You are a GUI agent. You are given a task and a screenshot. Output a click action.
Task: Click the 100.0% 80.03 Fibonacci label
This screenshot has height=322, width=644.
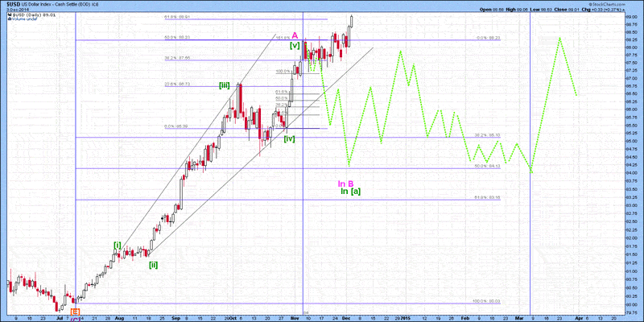click(488, 302)
